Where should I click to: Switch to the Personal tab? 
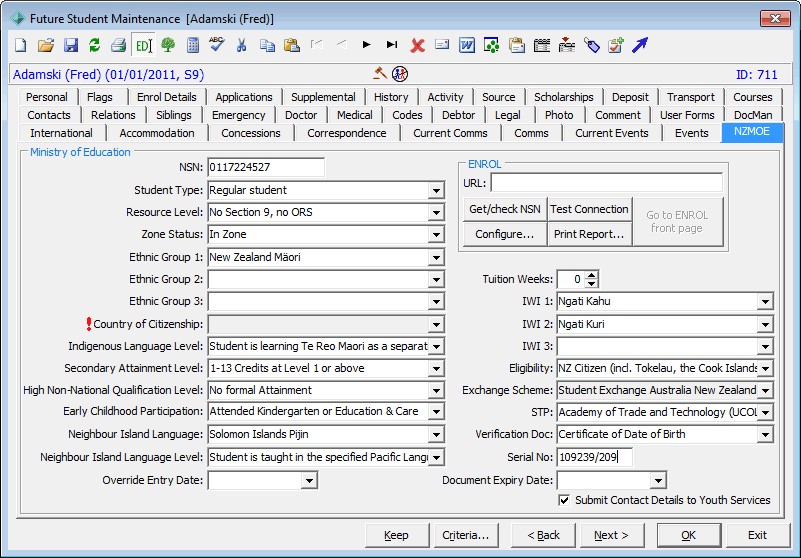[x=46, y=97]
